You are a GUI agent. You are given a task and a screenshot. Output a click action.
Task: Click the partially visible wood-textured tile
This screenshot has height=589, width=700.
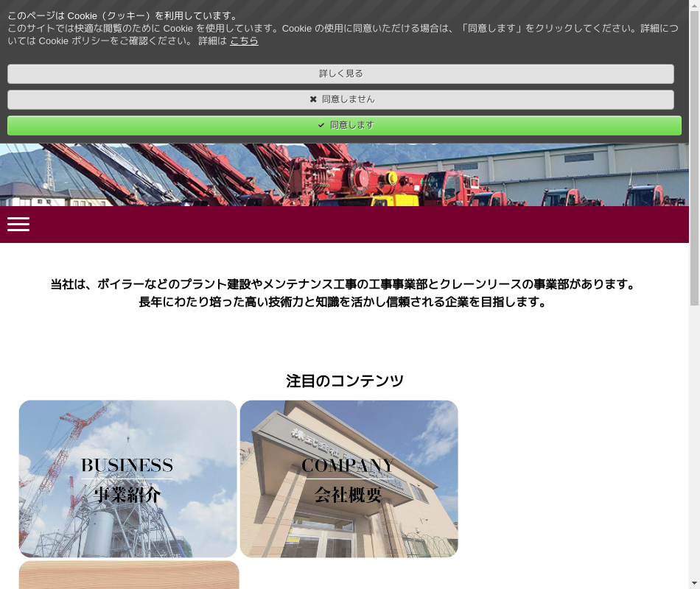point(129,575)
